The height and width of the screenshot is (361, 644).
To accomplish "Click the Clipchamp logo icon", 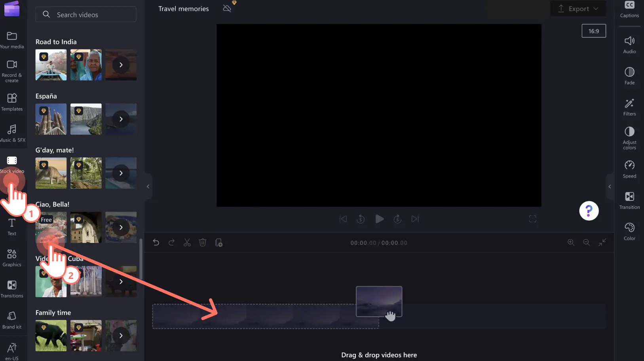I will [12, 9].
